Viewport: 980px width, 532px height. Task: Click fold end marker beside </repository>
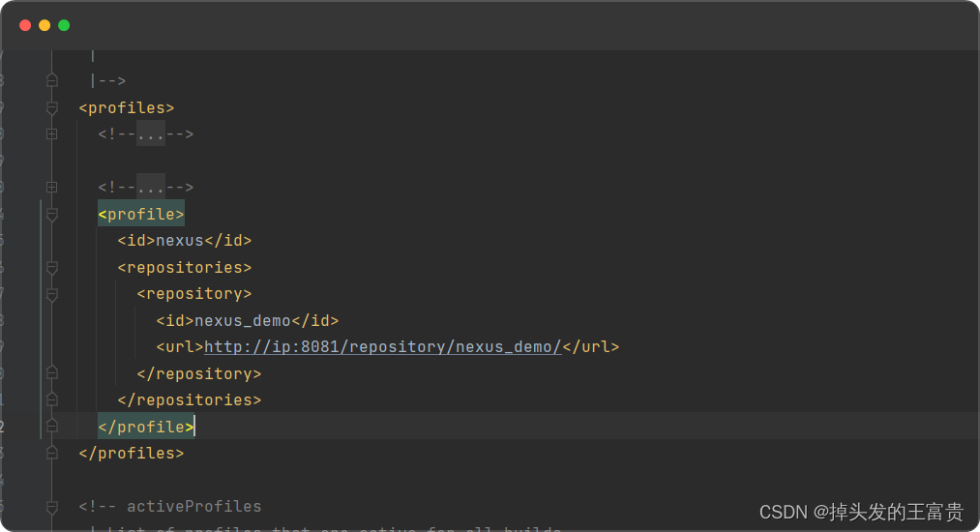[x=52, y=373]
